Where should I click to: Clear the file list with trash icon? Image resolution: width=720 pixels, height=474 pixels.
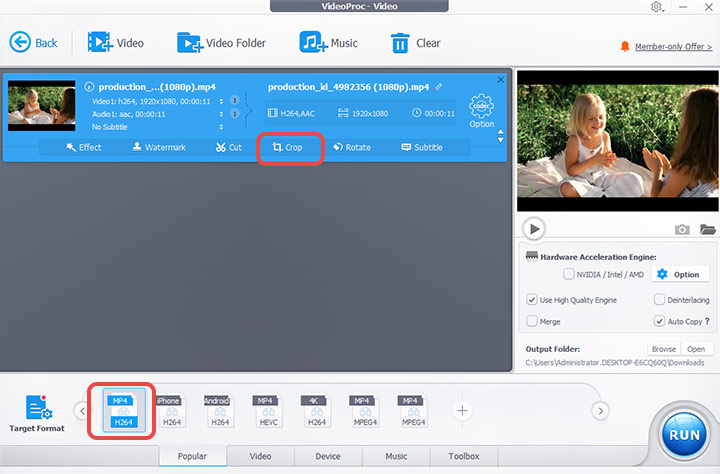(x=416, y=43)
